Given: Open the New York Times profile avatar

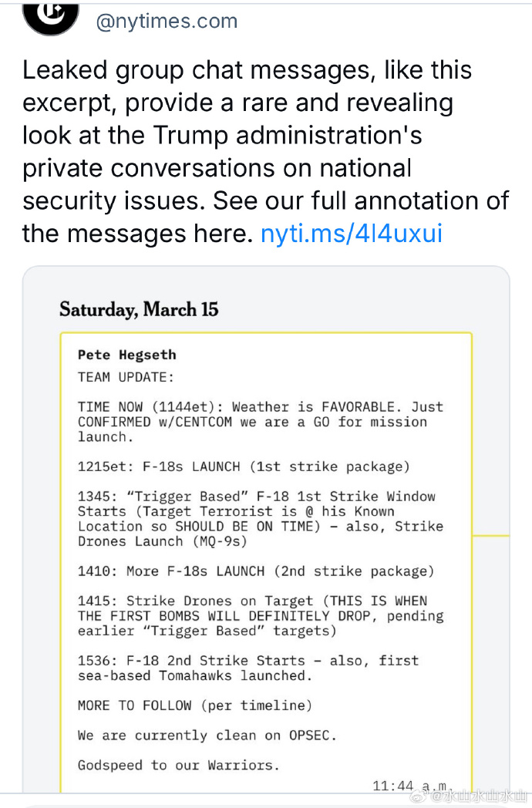Looking at the screenshot, I should tap(51, 15).
